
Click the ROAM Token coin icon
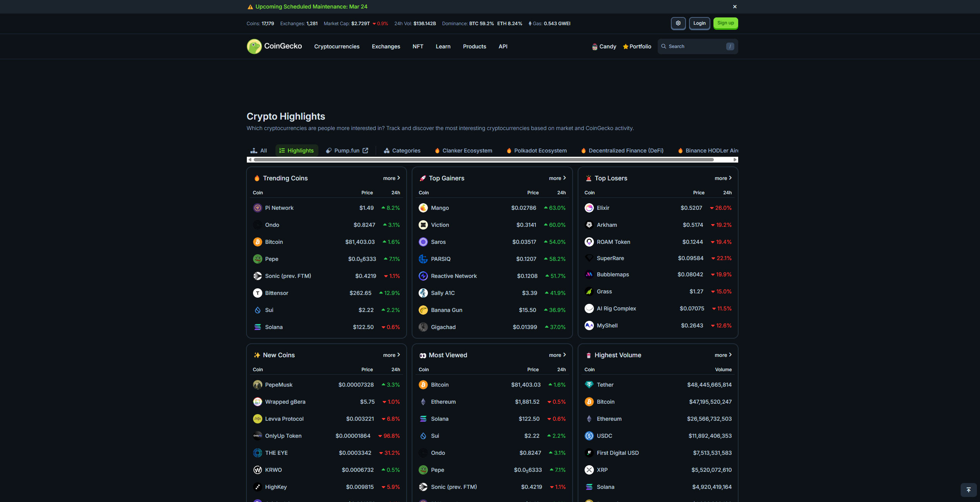(x=589, y=242)
